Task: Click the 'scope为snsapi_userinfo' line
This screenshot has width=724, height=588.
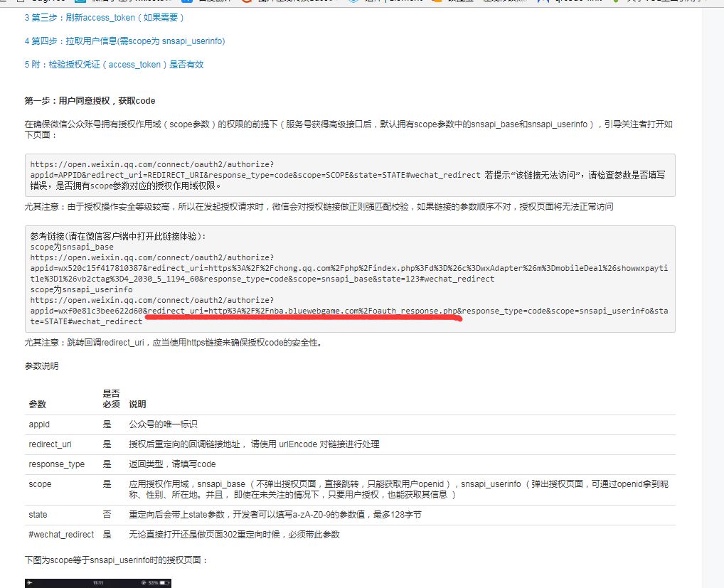Action: (x=81, y=289)
